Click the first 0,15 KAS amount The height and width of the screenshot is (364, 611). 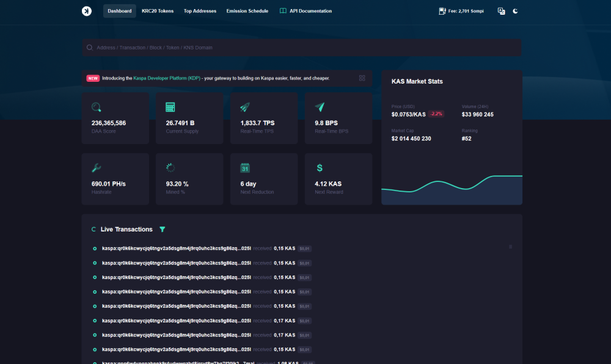pos(285,249)
